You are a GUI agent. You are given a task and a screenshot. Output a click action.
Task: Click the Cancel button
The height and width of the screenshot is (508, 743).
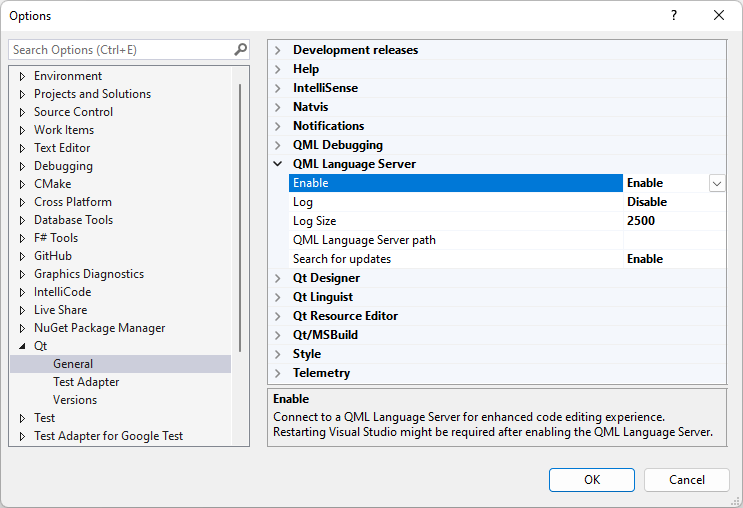[x=687, y=480]
